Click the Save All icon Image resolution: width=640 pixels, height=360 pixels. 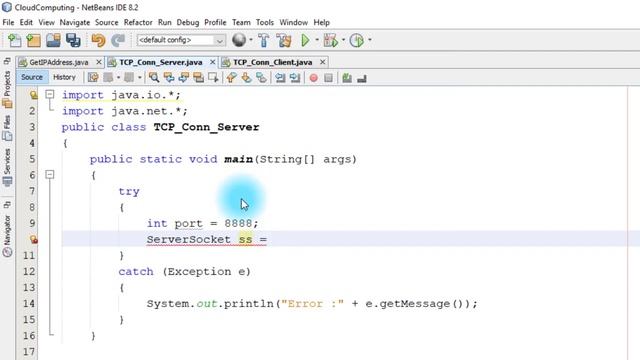[x=73, y=40]
